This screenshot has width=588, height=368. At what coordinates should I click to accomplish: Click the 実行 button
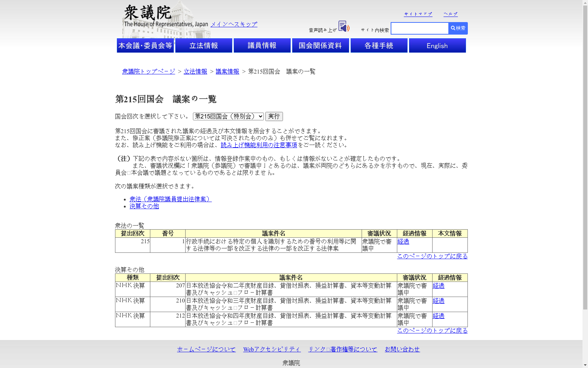274,116
